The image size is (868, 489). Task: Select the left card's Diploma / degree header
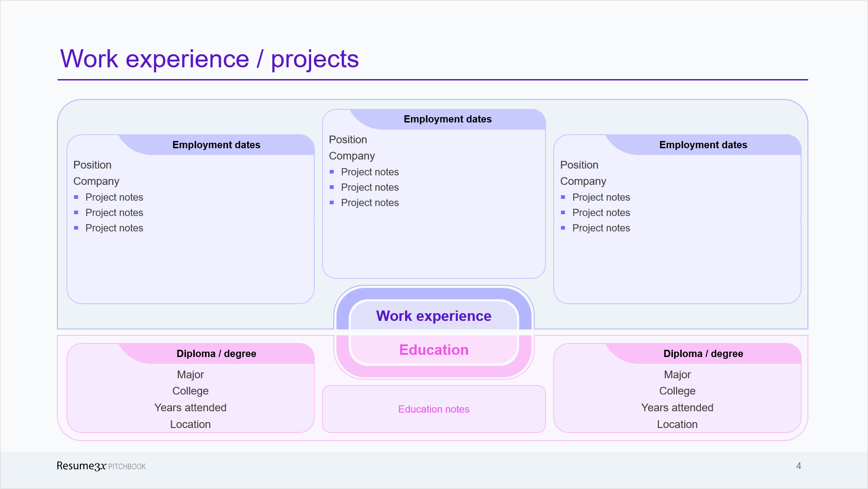(216, 354)
